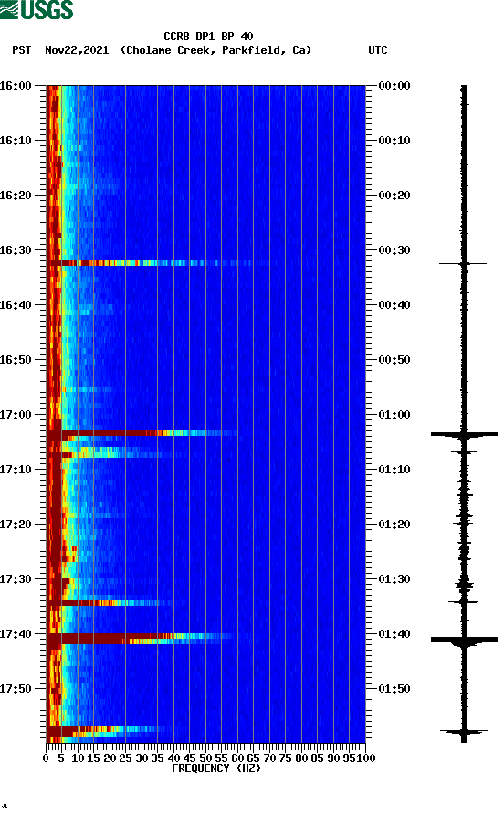This screenshot has width=504, height=816.
Task: Click the 'FREQUENCY (HZ)' axis label
Action: coord(215,768)
